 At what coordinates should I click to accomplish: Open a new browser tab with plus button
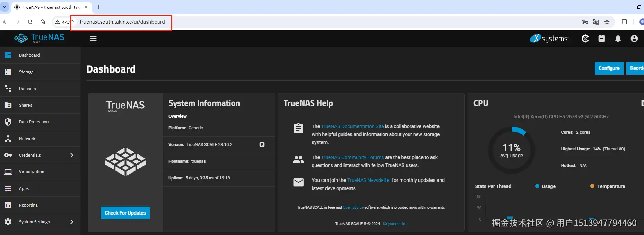(x=99, y=7)
